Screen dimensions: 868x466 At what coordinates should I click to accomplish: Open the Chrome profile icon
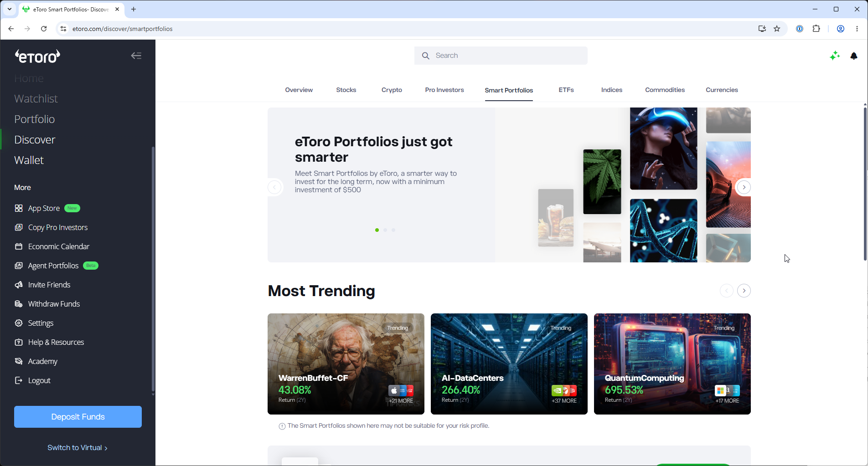click(x=841, y=29)
